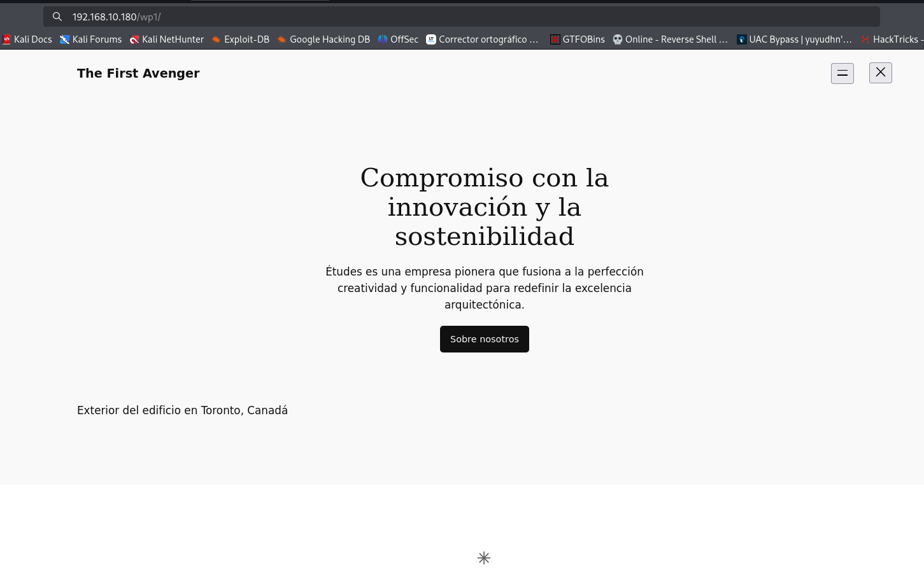
Task: Open the OffSec bookmark
Action: [398, 39]
